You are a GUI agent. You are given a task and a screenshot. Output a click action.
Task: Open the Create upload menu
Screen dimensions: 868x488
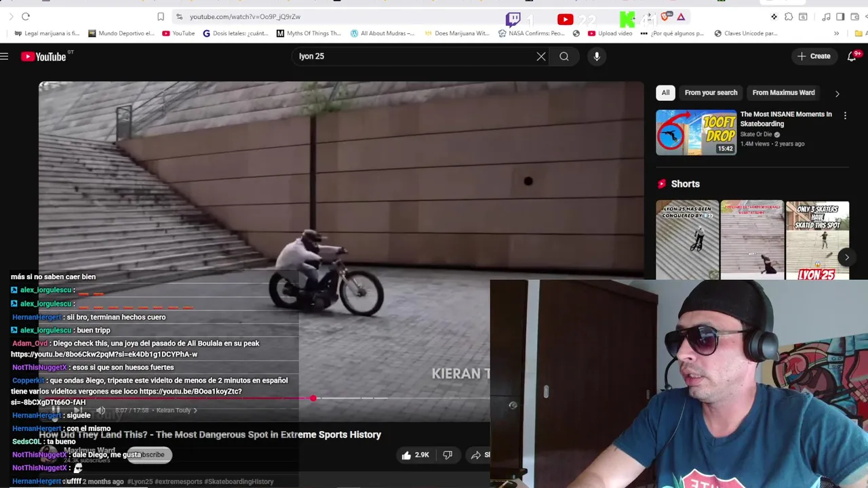point(814,56)
